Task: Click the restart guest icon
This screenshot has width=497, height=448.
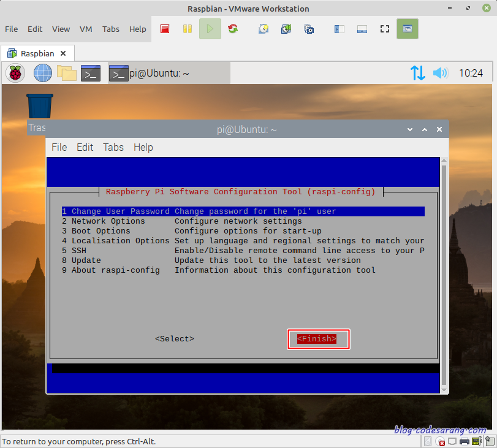Action: point(233,29)
